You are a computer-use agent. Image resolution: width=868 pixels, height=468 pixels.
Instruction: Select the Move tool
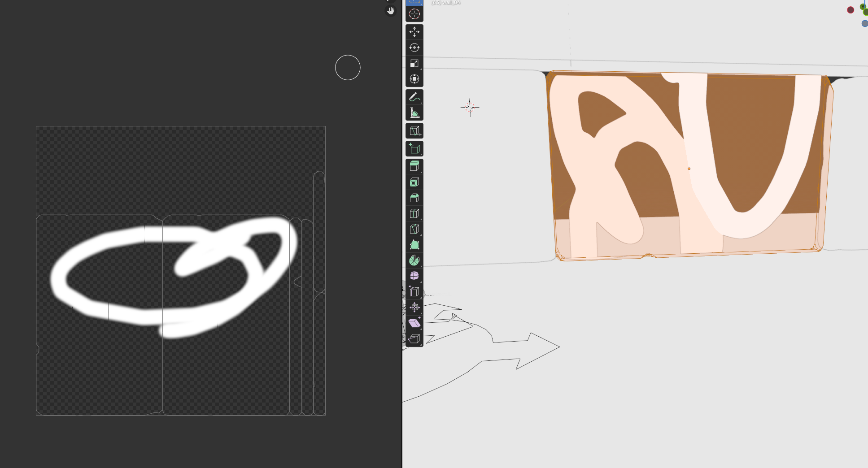click(x=414, y=32)
